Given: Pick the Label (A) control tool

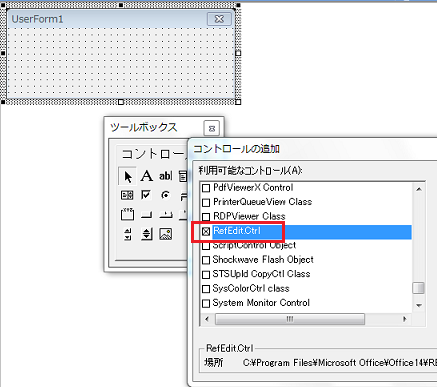Looking at the screenshot, I should tap(147, 176).
